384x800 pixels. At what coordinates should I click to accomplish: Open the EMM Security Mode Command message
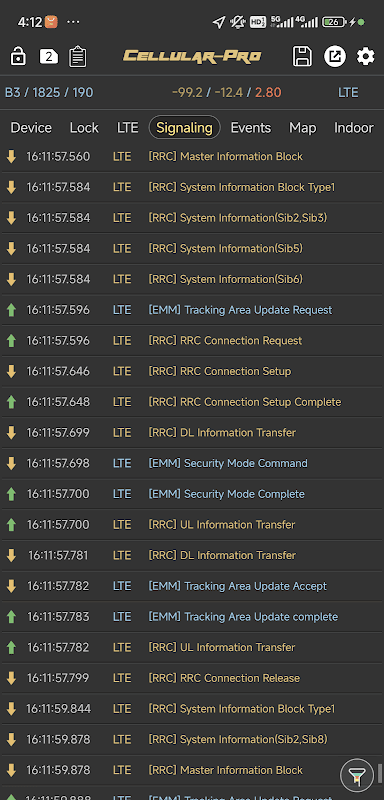(x=192, y=463)
